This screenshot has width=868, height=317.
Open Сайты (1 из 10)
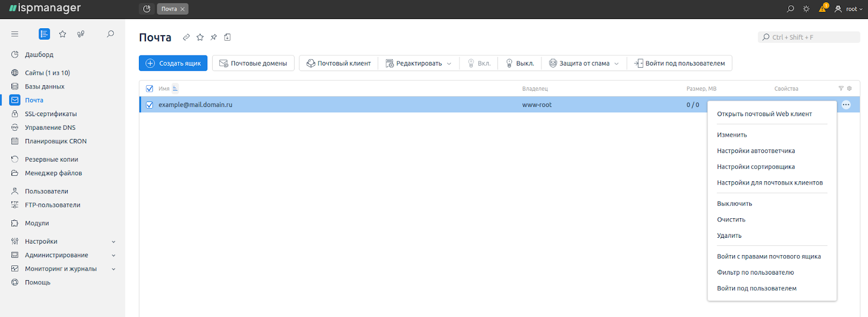click(x=47, y=73)
